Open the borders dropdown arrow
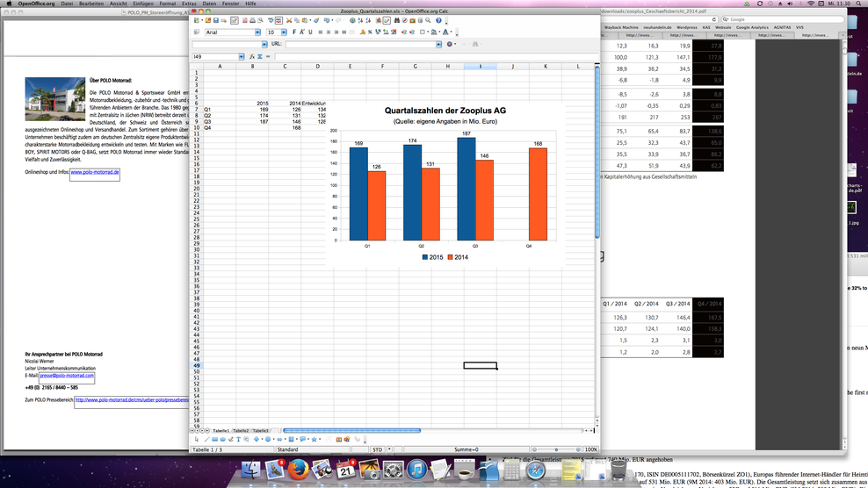 pyautogui.click(x=428, y=32)
